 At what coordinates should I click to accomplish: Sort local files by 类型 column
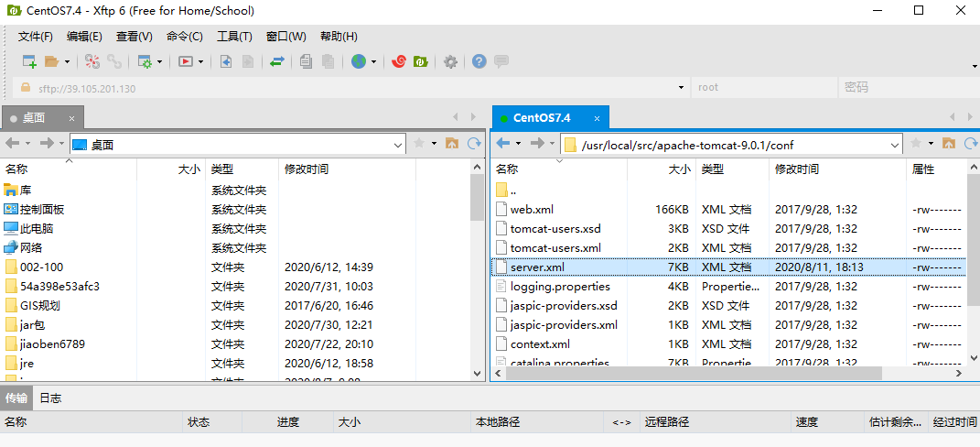click(x=242, y=169)
